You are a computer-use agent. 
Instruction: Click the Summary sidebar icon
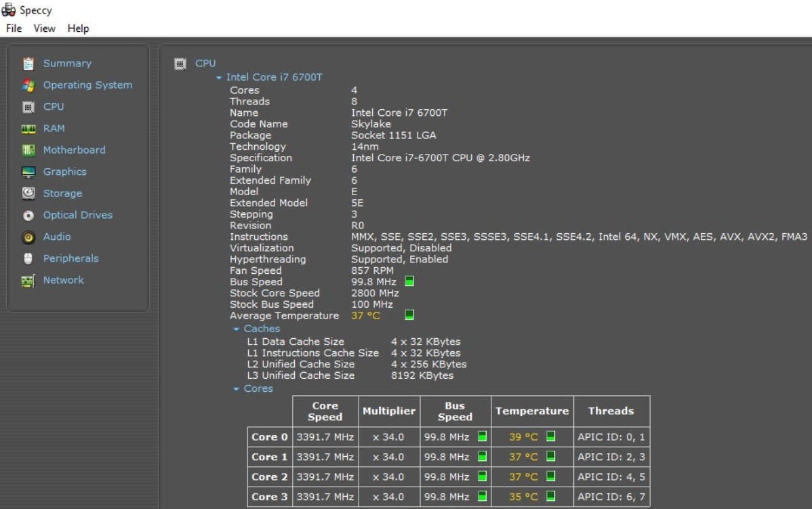point(28,64)
